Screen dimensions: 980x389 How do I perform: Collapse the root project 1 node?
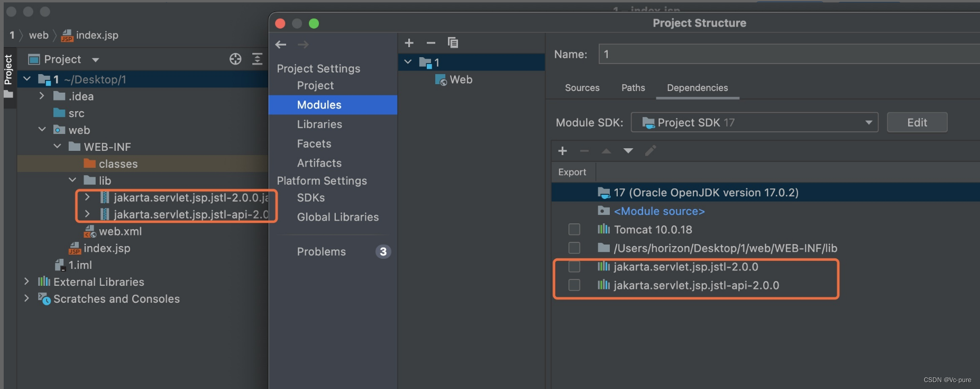pos(27,79)
